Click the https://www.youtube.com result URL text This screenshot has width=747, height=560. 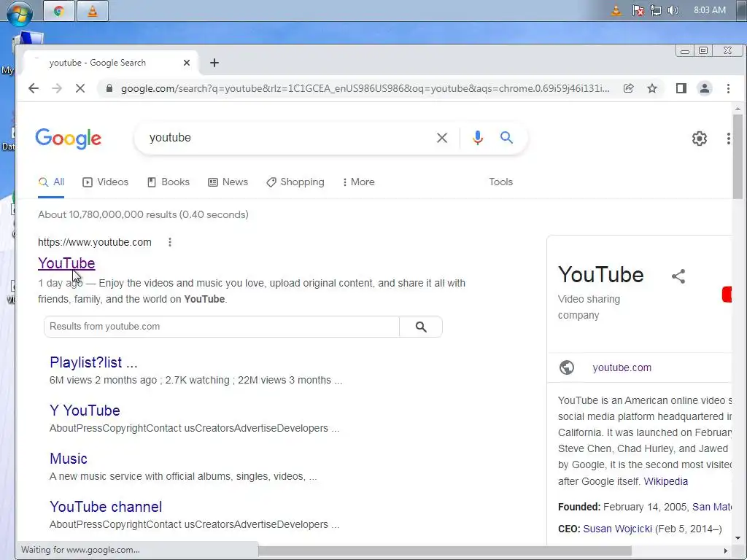coord(95,242)
